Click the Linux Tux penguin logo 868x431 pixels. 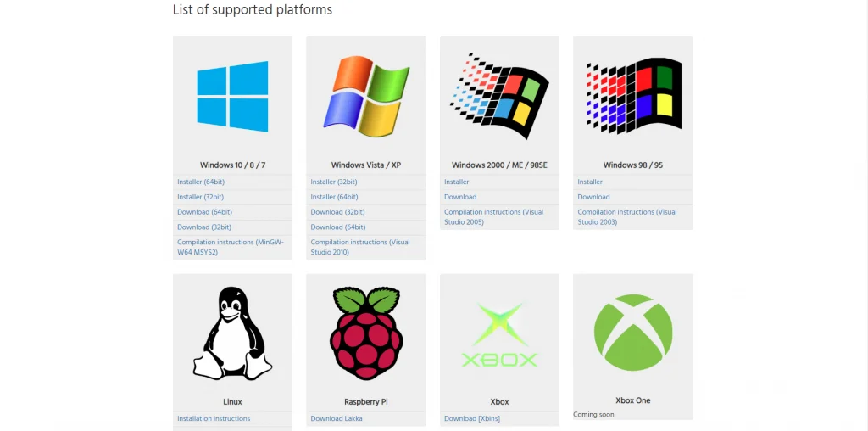coord(232,333)
